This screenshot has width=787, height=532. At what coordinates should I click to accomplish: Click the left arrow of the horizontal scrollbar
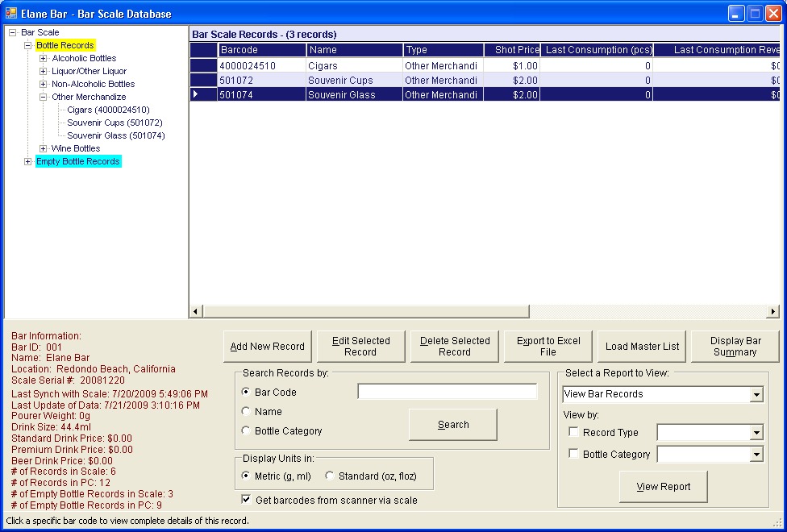196,311
